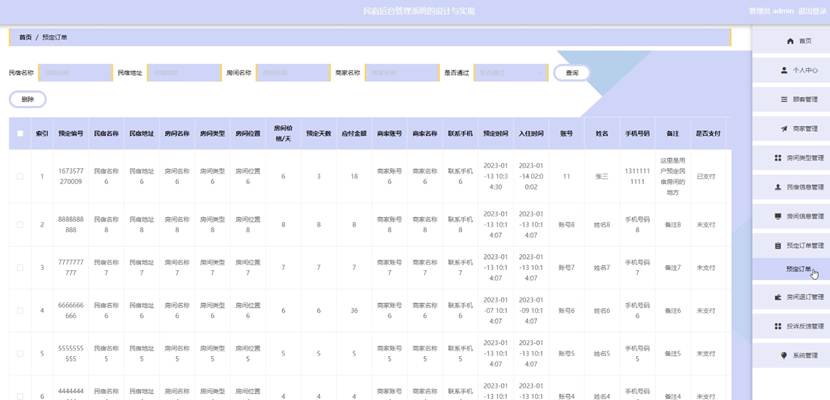The image size is (830, 400).
Task: Open the 预定订单 submenu entry
Action: click(791, 269)
